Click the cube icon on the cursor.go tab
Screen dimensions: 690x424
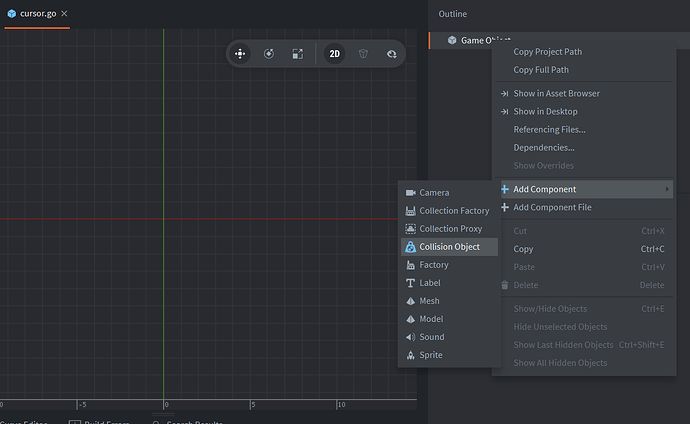point(12,14)
